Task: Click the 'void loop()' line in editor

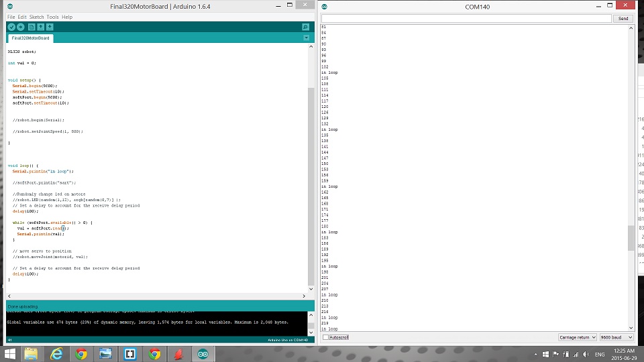Action: tap(23, 166)
